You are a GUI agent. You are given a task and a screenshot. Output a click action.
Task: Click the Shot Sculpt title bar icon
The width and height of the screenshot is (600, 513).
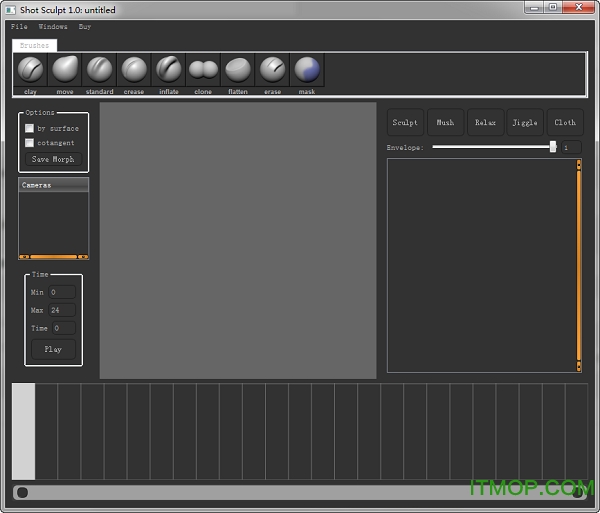click(x=10, y=10)
